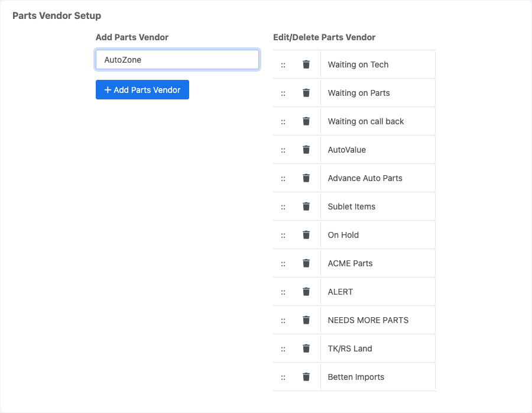The height and width of the screenshot is (413, 532).
Task: Grab drag handle for Waiting on Tech
Action: pyautogui.click(x=283, y=65)
